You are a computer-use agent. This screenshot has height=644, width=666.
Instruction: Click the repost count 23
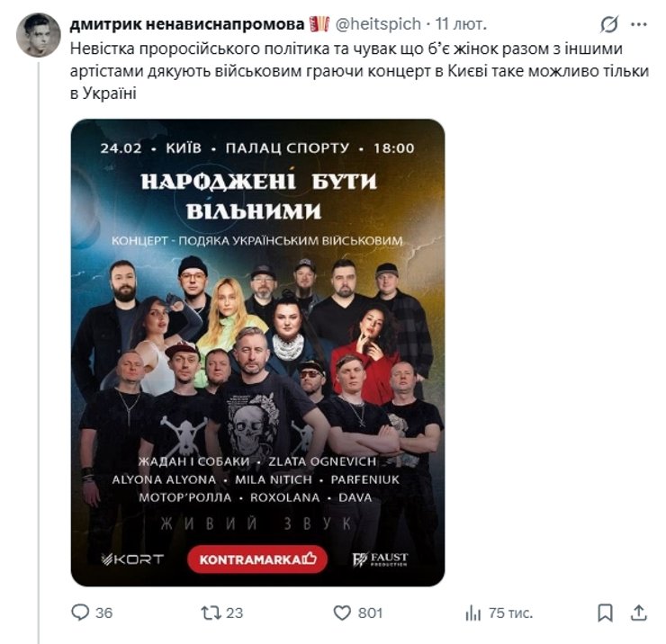[x=235, y=613]
